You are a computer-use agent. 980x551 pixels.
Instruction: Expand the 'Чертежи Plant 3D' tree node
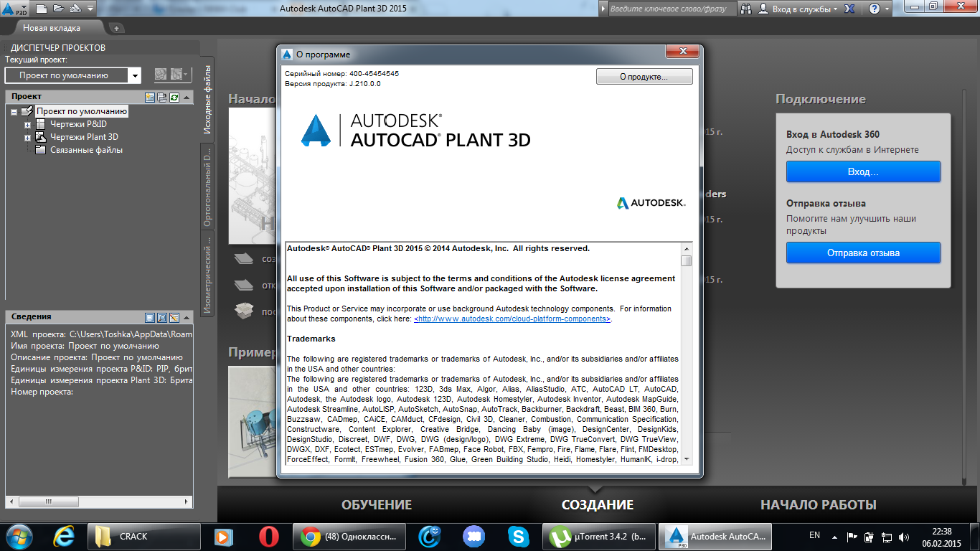click(28, 138)
